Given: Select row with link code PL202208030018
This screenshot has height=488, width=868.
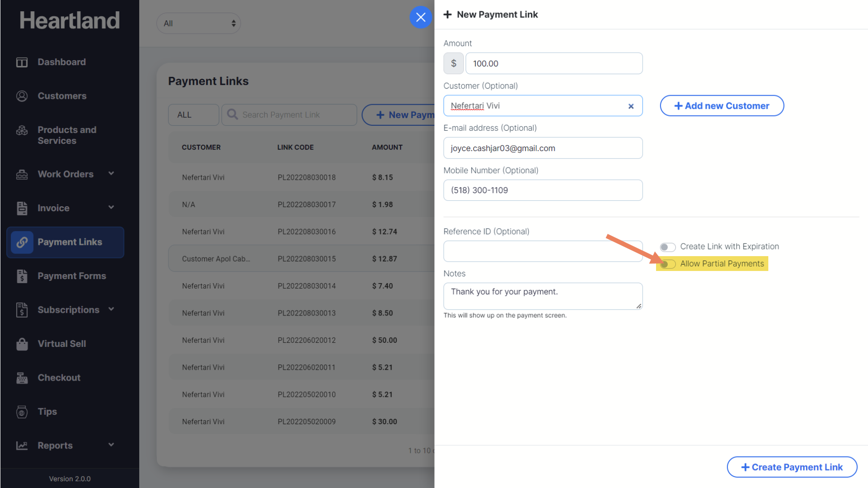Looking at the screenshot, I should (301, 177).
